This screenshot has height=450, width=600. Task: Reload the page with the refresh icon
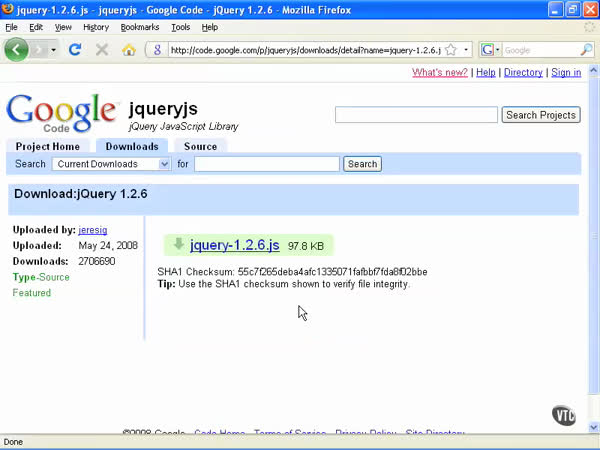tap(75, 50)
